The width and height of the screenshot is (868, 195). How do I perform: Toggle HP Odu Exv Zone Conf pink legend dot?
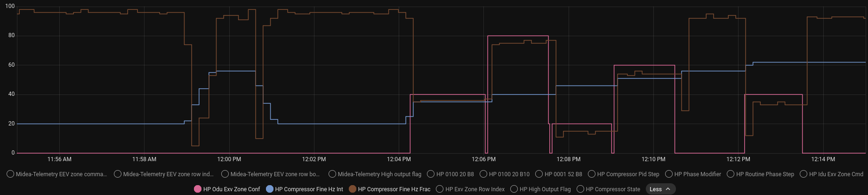click(x=198, y=189)
